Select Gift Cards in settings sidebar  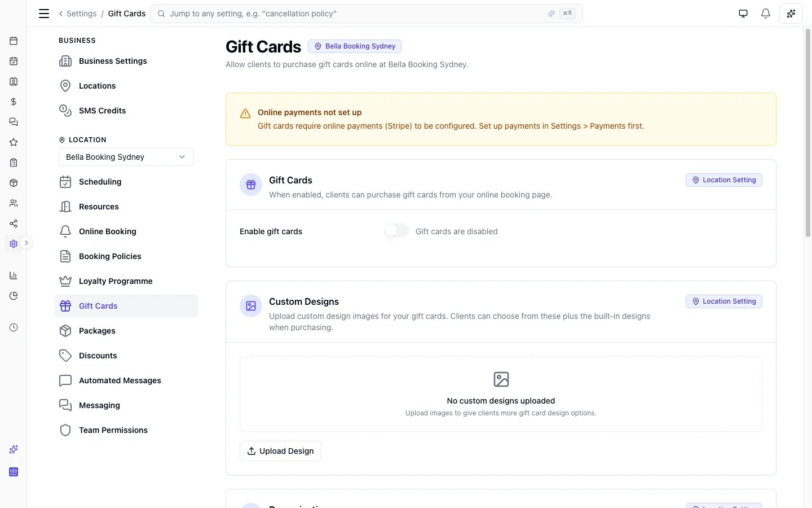click(x=126, y=306)
